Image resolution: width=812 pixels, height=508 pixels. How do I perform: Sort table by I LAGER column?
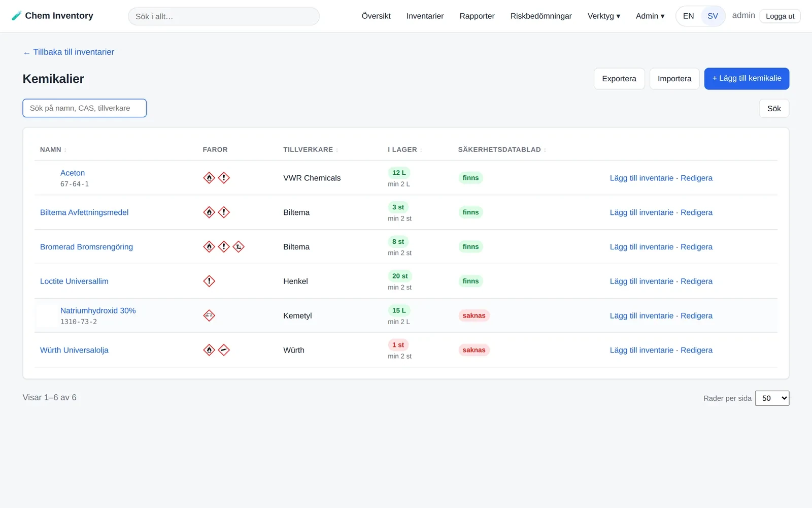405,150
